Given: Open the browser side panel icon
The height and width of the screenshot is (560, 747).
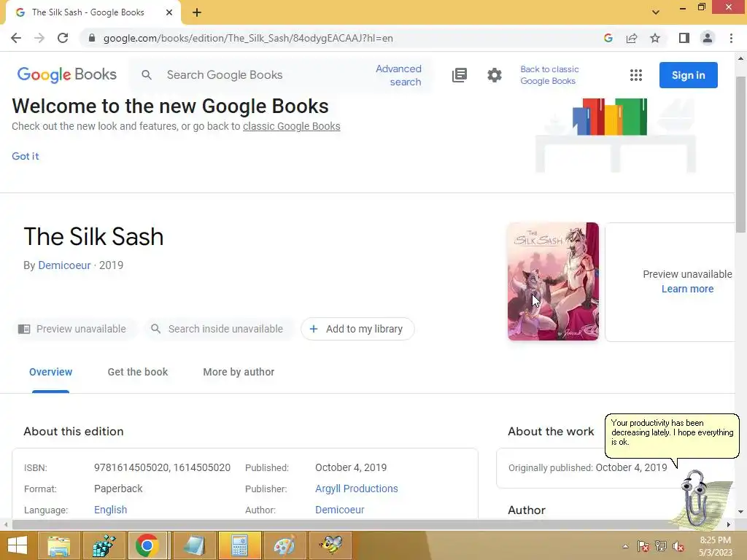Looking at the screenshot, I should click(684, 38).
